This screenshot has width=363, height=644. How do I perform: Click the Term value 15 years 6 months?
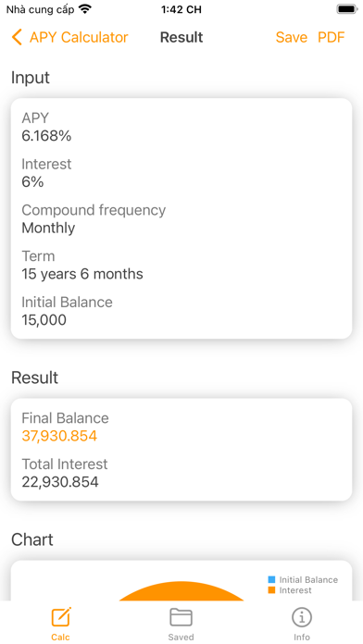click(82, 274)
